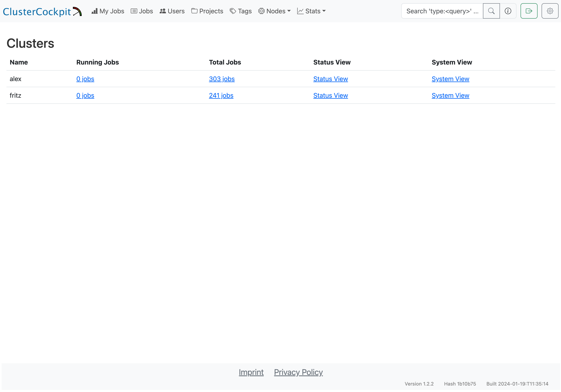Image resolution: width=561 pixels, height=392 pixels.
Task: Click the green logout icon button
Action: [x=529, y=11]
